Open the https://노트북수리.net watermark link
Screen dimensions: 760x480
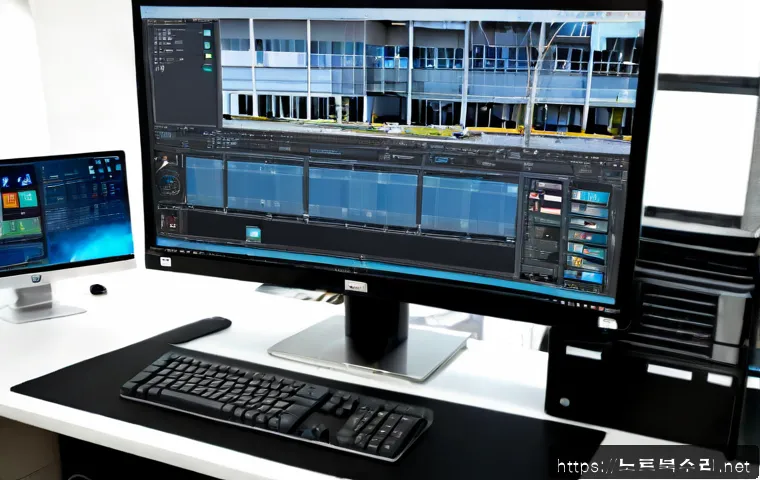click(654, 466)
